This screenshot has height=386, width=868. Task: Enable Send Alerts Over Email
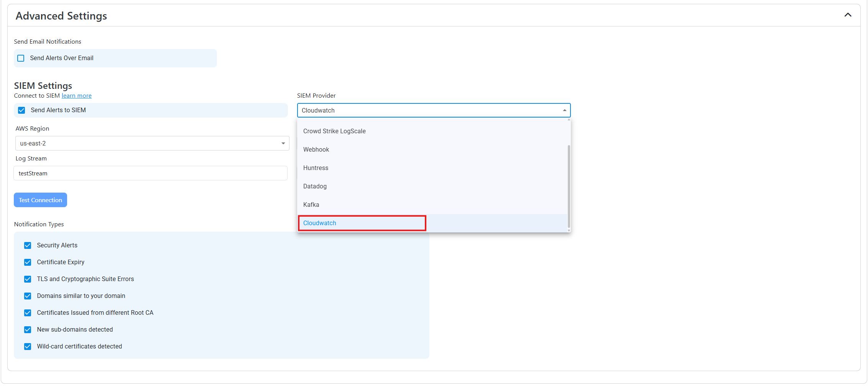tap(21, 58)
